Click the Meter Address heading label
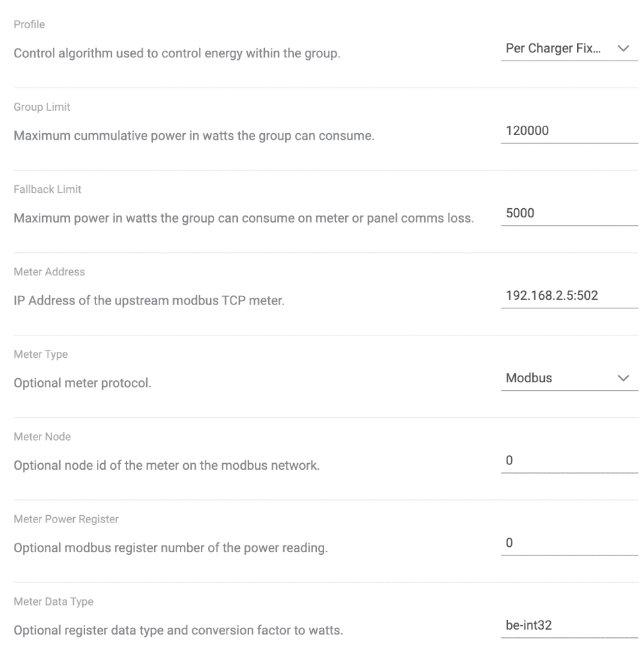Viewport: 643px width, 672px height. tap(49, 271)
